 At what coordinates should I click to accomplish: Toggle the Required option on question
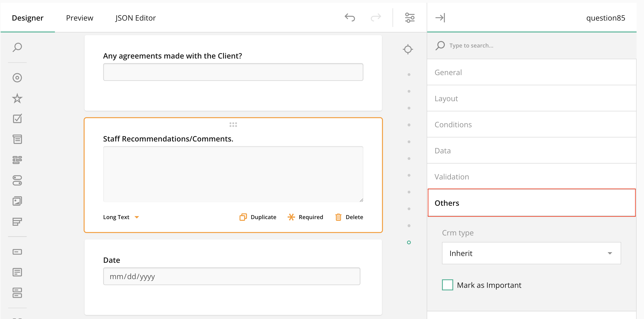pos(305,217)
